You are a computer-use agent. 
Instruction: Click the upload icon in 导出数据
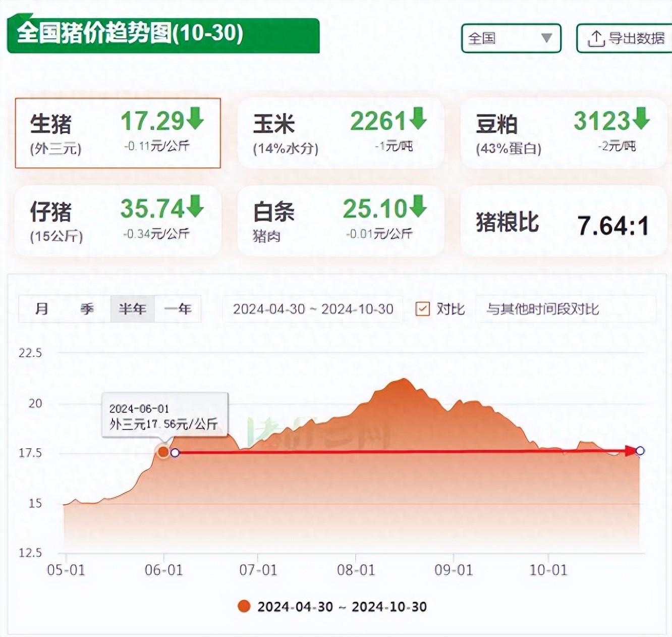coord(596,38)
